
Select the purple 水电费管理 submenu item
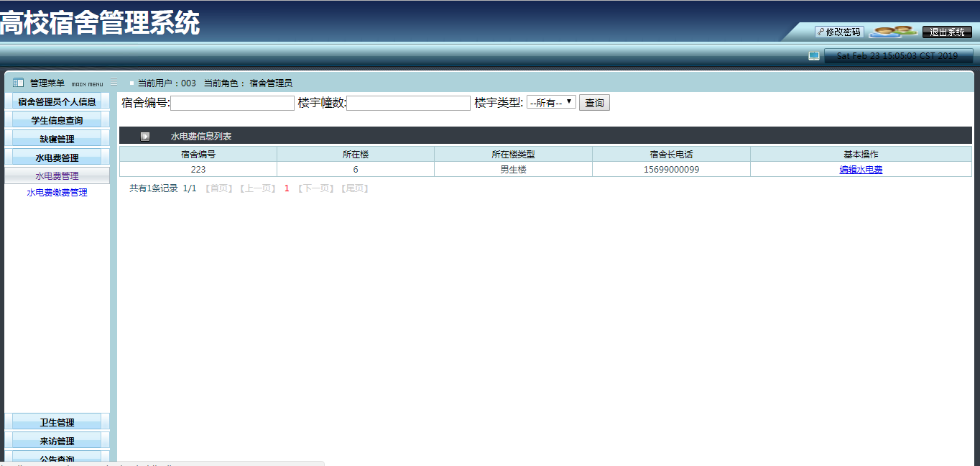[x=57, y=175]
